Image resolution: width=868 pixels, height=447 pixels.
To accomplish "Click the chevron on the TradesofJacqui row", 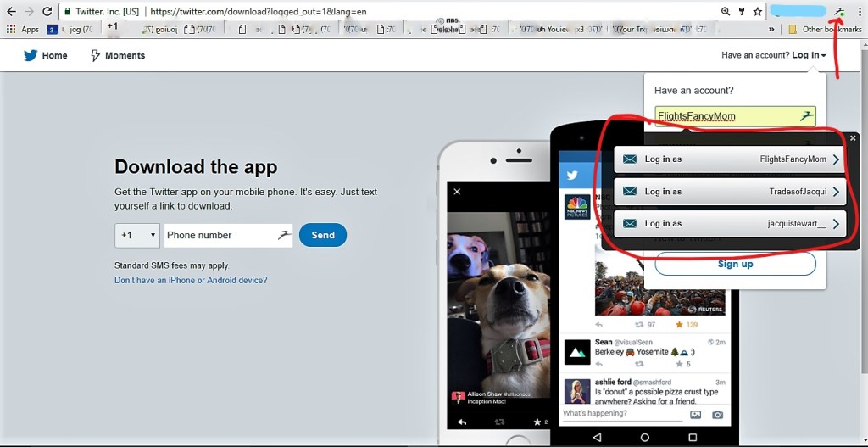I will (x=836, y=192).
